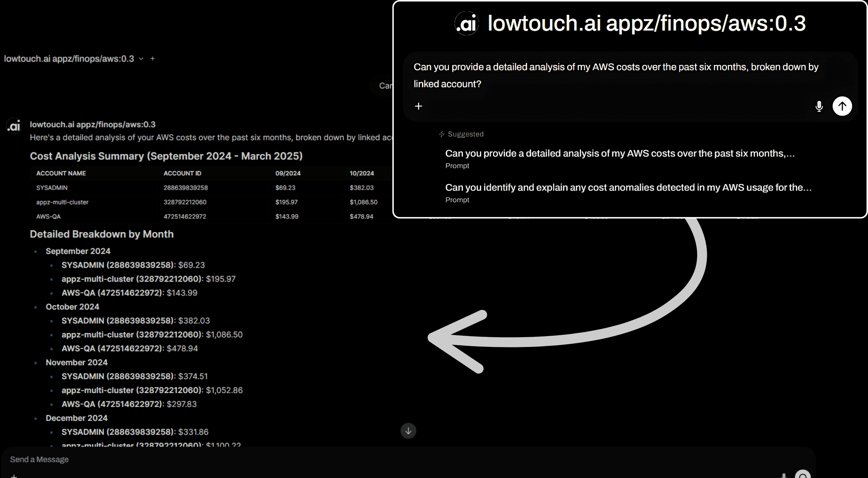Screen dimensions: 868x478
Task: Click November appz-multi-cluster $1,052.86 entry
Action: pos(152,390)
